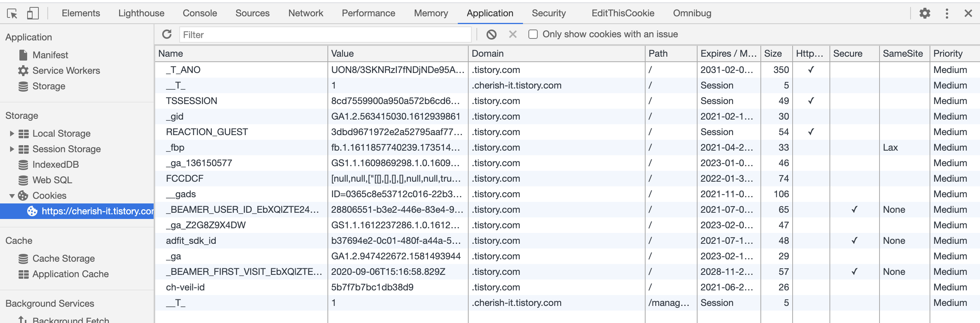Open the Omnibug tab
The image size is (980, 323).
(692, 13)
